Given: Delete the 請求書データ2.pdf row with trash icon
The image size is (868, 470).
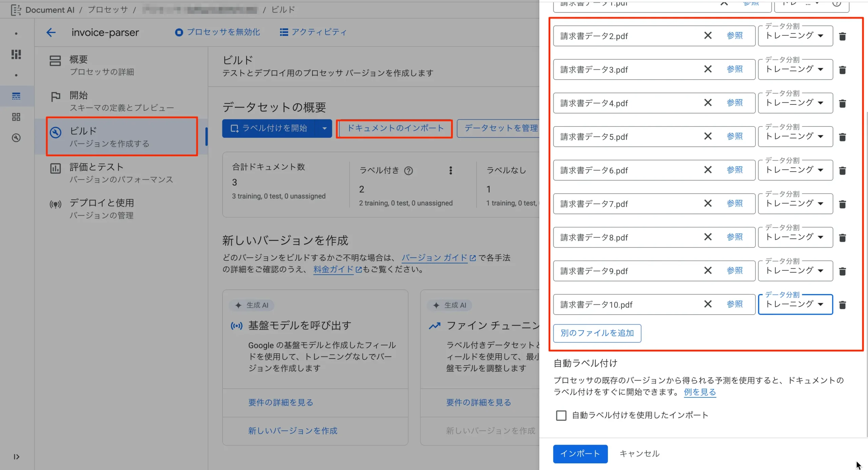Looking at the screenshot, I should pos(842,36).
